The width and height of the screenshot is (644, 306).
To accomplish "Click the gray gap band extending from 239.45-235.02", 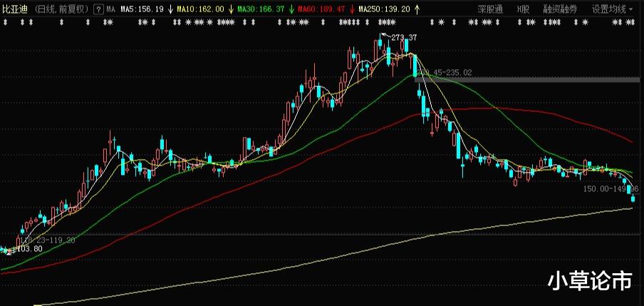I will click(528, 80).
